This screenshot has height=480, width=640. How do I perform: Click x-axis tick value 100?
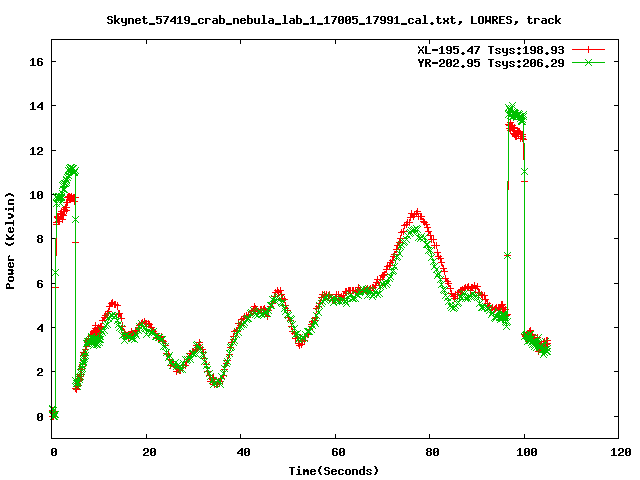tap(527, 452)
